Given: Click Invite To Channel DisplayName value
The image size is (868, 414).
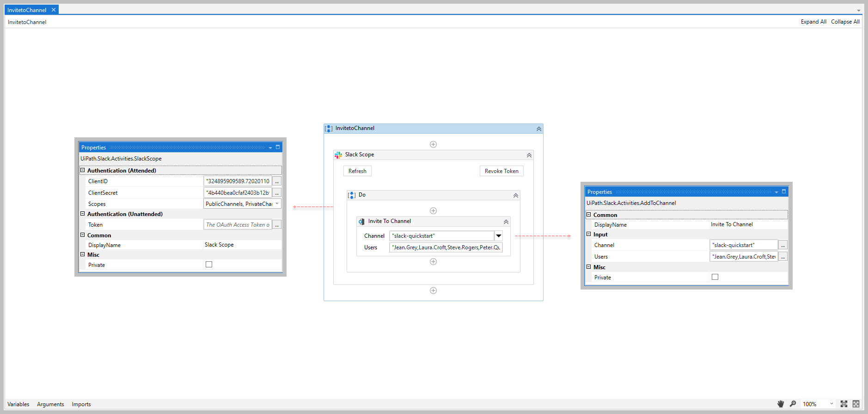Looking at the screenshot, I should [749, 224].
